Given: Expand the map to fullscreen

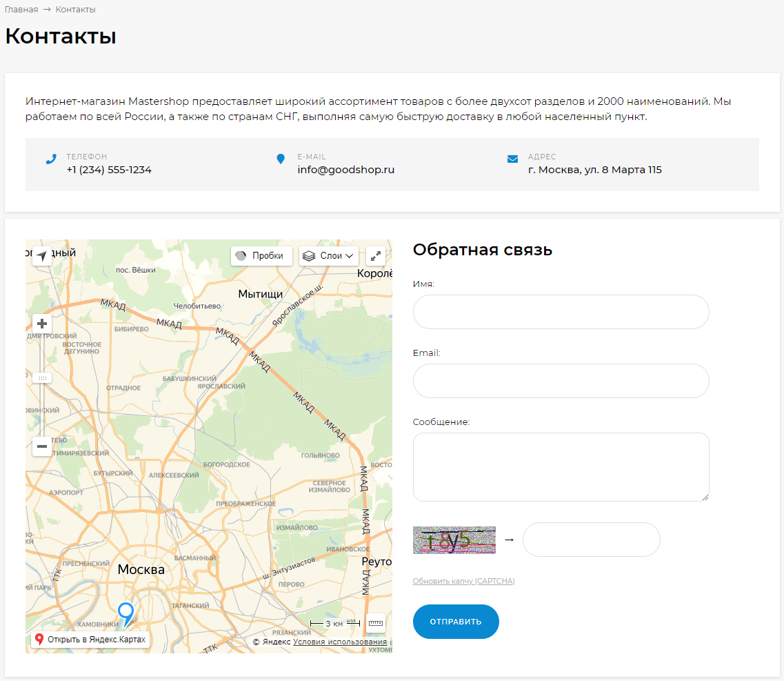Looking at the screenshot, I should pos(376,256).
